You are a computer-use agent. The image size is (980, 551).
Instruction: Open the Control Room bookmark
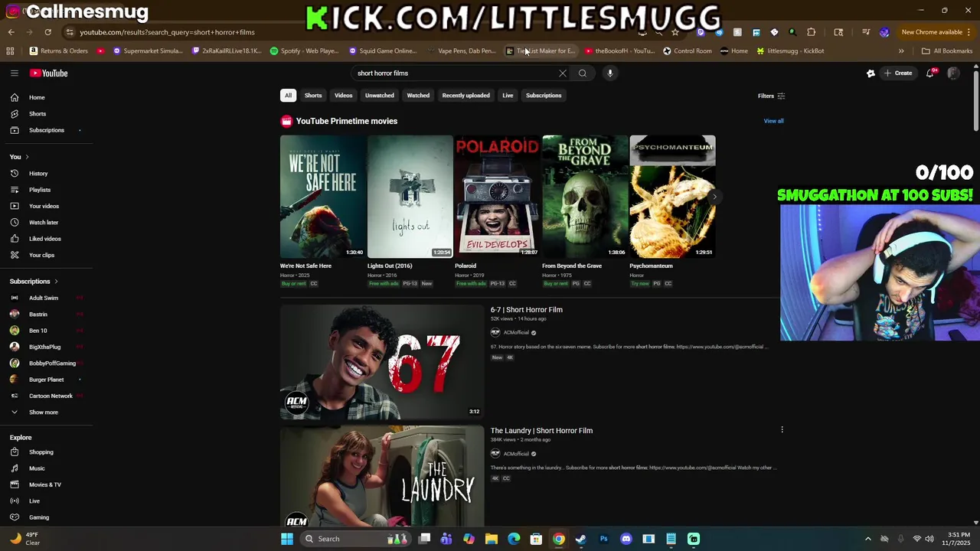pyautogui.click(x=688, y=51)
